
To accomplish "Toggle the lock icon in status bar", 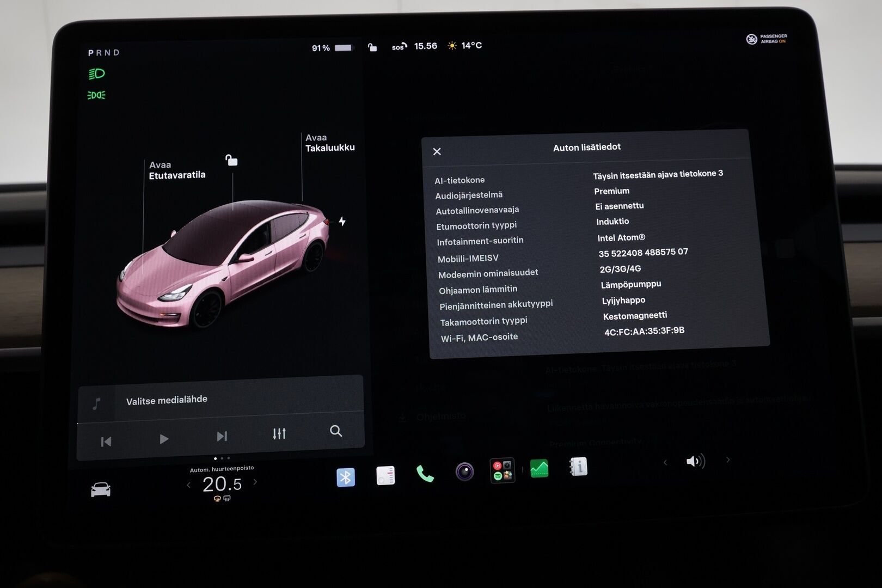I will pyautogui.click(x=372, y=47).
